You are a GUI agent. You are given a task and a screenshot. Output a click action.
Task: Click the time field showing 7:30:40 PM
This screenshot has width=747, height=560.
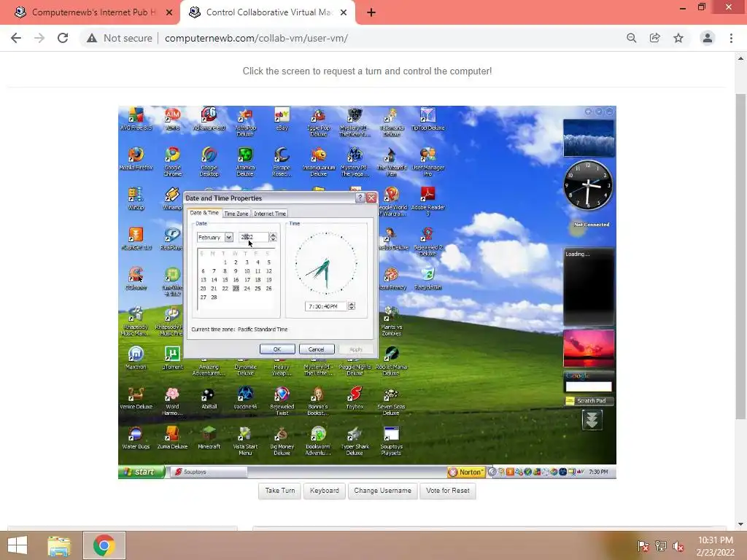click(326, 306)
